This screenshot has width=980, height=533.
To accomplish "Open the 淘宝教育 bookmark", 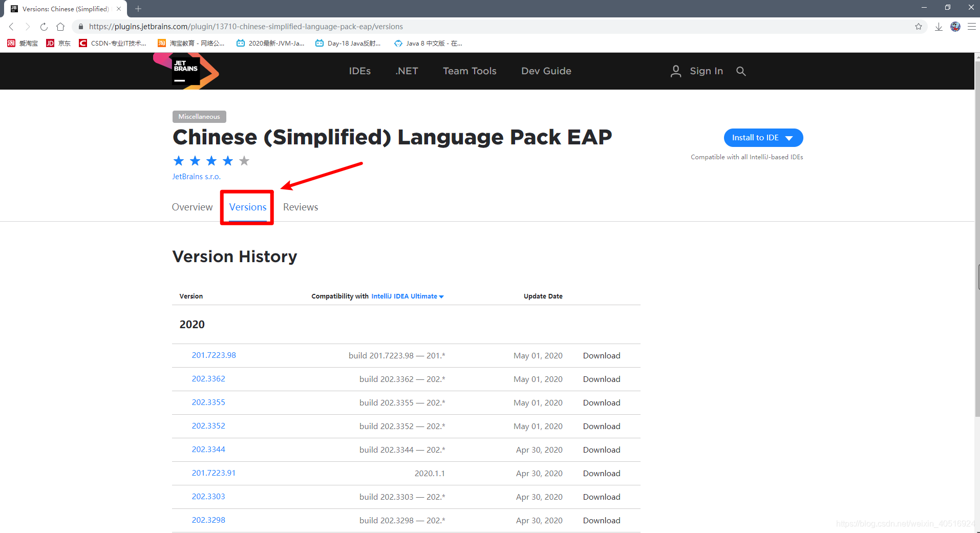I will (191, 43).
